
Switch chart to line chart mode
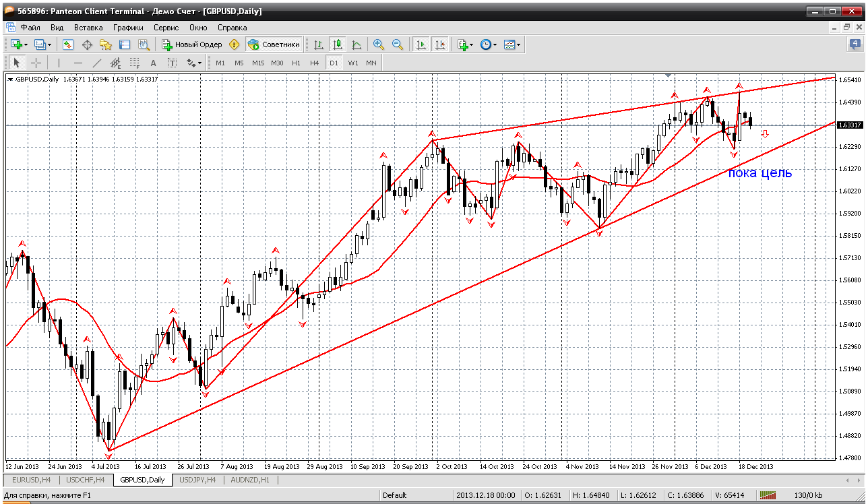(x=356, y=44)
